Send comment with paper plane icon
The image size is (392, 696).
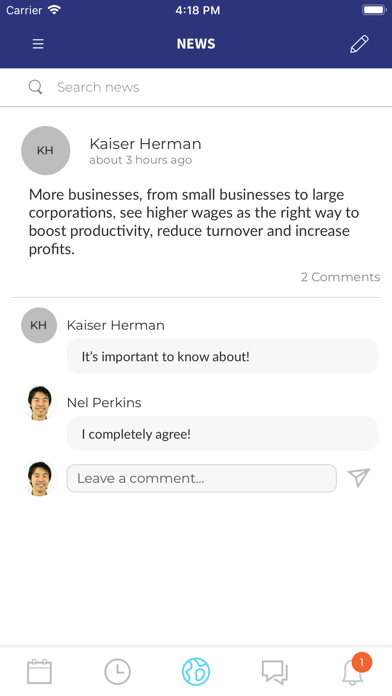[359, 478]
